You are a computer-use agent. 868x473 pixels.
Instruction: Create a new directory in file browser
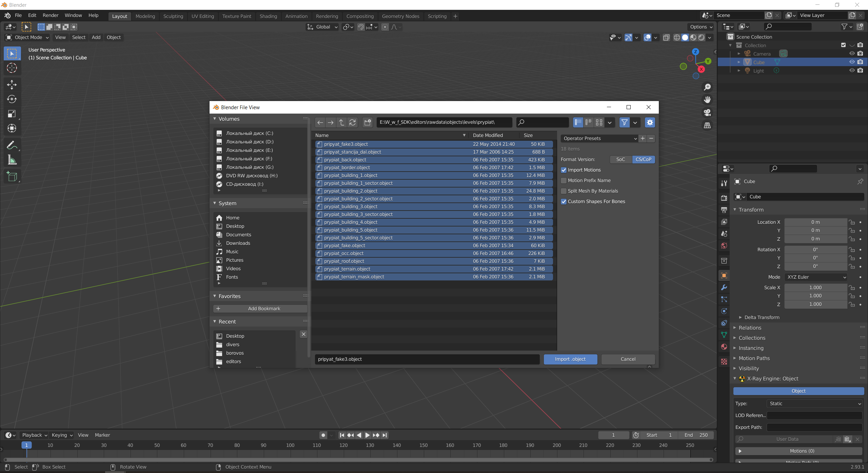click(368, 122)
